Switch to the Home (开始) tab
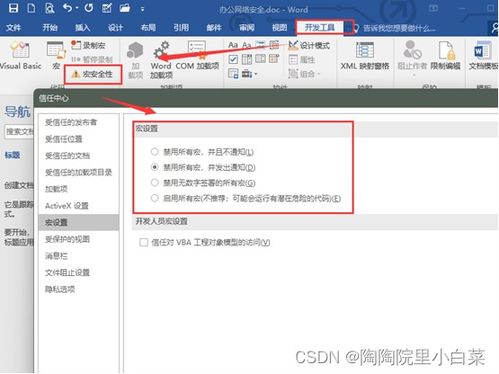Screen dimensions: 499x374 point(50,28)
